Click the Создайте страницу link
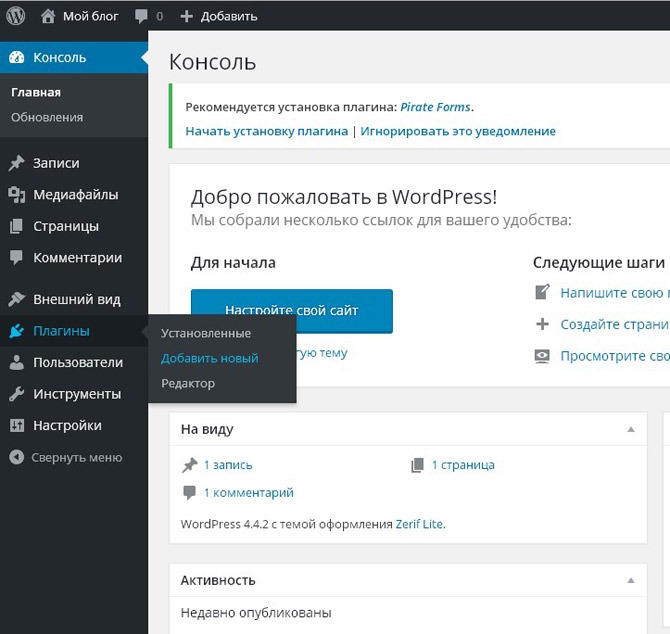The width and height of the screenshot is (670, 634). pos(615,324)
